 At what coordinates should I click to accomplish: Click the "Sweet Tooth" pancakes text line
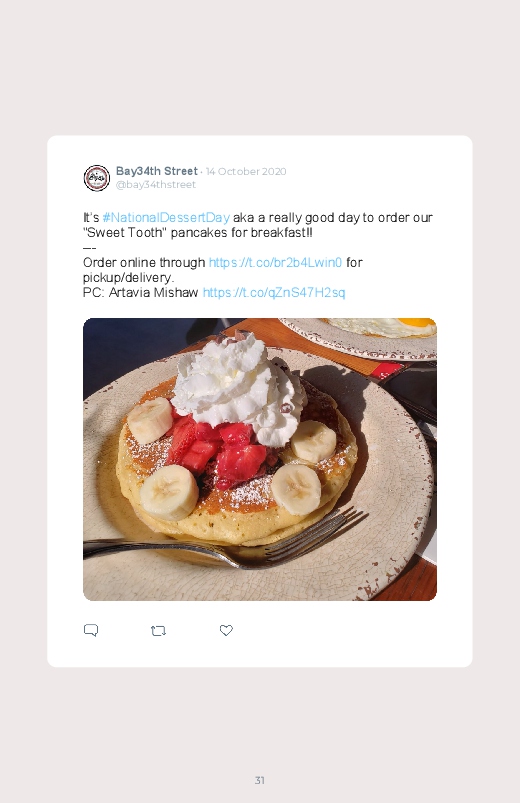point(198,233)
